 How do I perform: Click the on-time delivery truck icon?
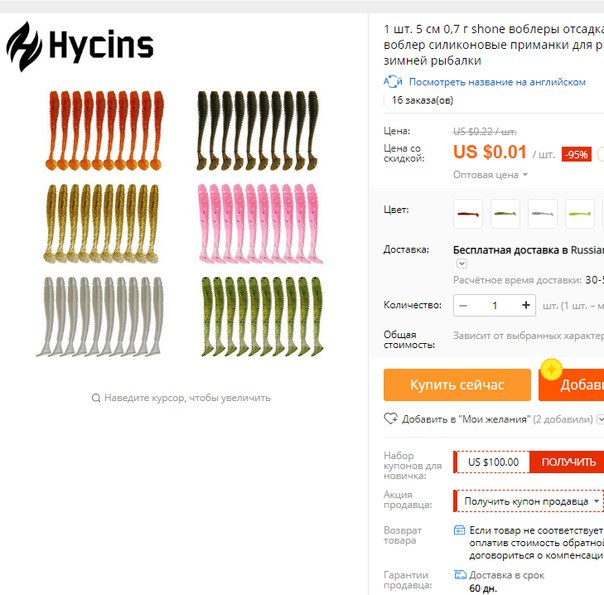[x=460, y=575]
